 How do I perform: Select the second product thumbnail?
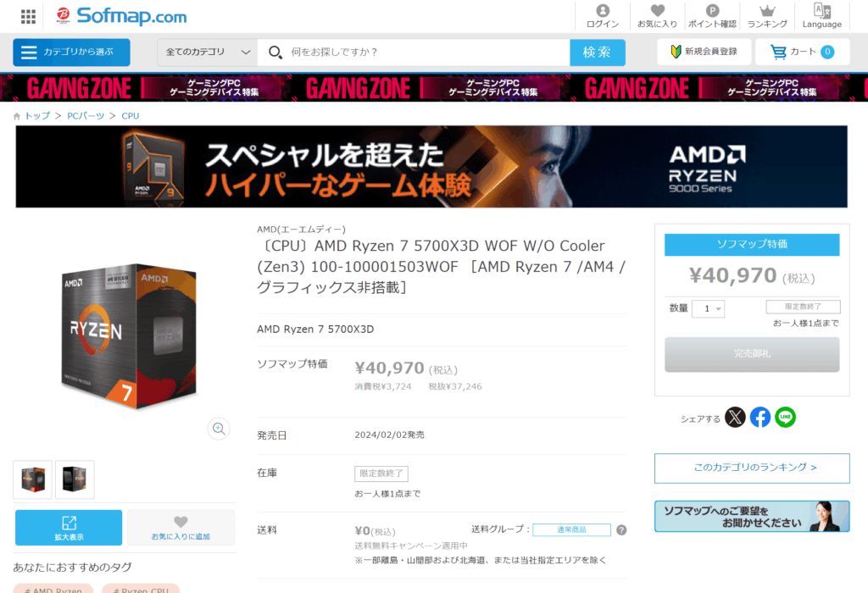[75, 479]
